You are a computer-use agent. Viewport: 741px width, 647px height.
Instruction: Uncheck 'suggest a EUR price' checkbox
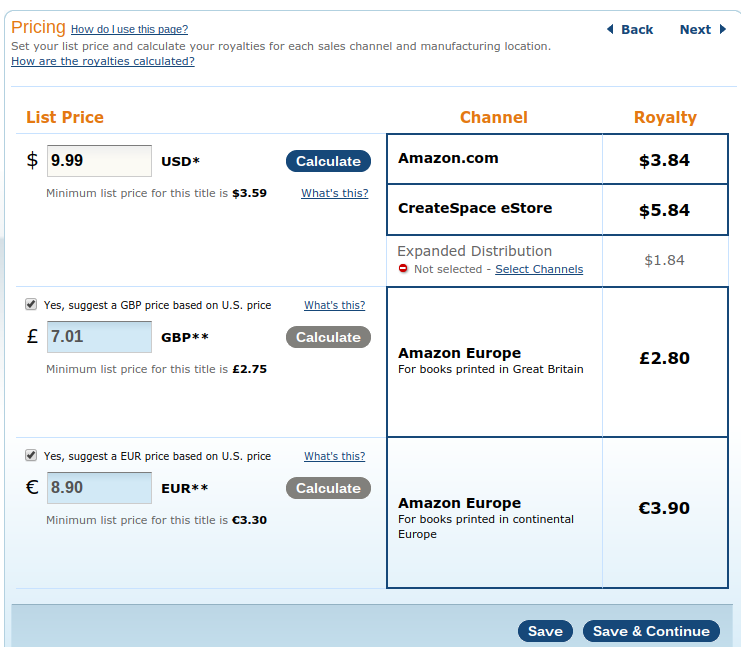pos(31,456)
